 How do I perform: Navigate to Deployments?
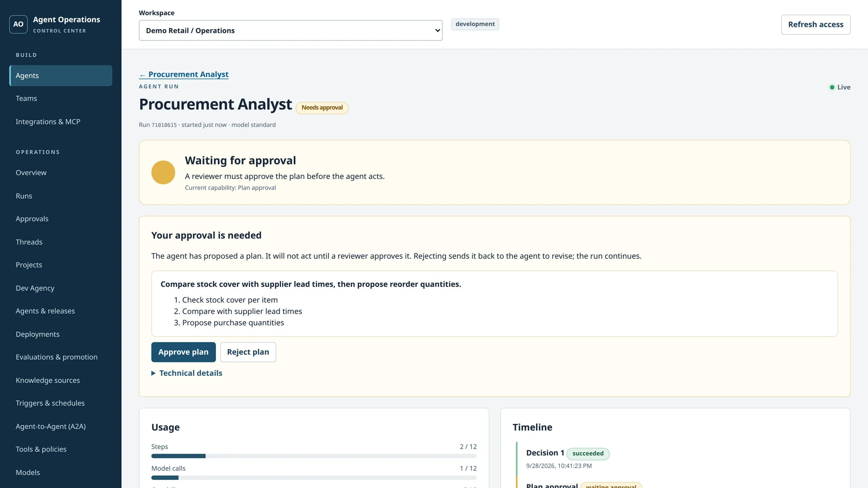61,334
